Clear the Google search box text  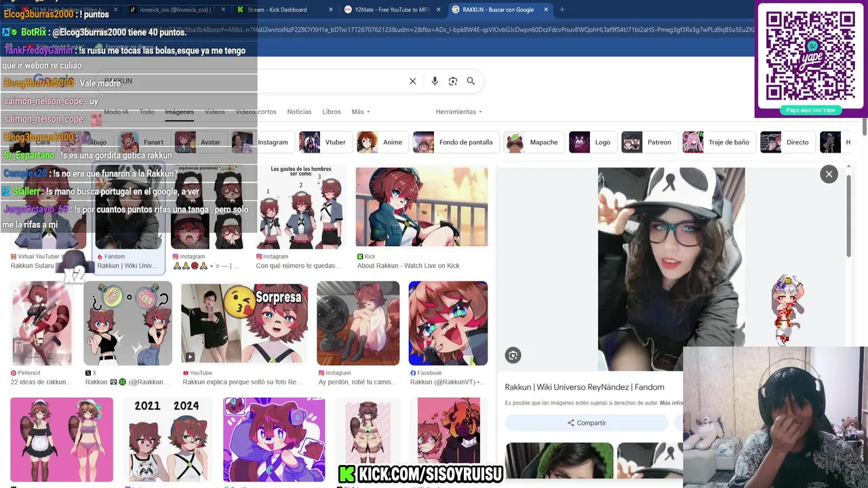click(x=412, y=81)
